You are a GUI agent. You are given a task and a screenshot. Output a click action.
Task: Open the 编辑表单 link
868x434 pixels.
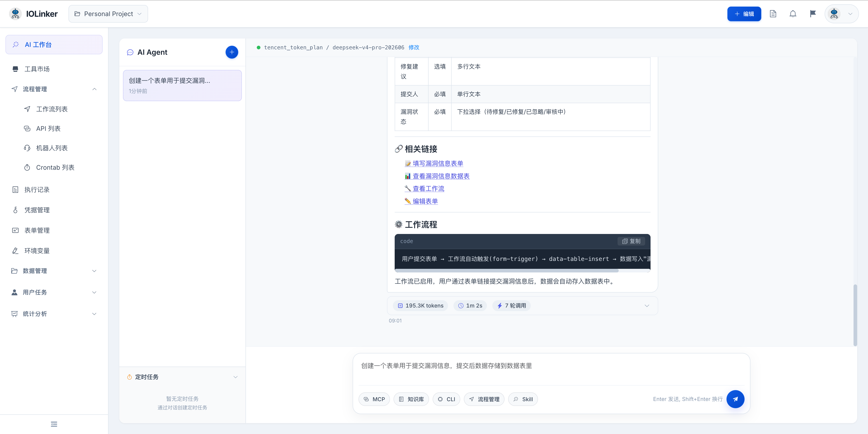(x=421, y=201)
